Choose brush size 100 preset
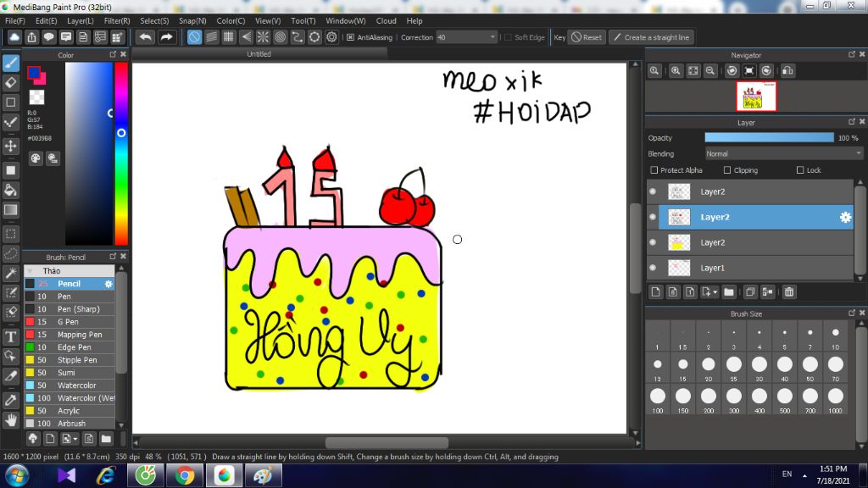This screenshot has width=868, height=488. pos(658,401)
